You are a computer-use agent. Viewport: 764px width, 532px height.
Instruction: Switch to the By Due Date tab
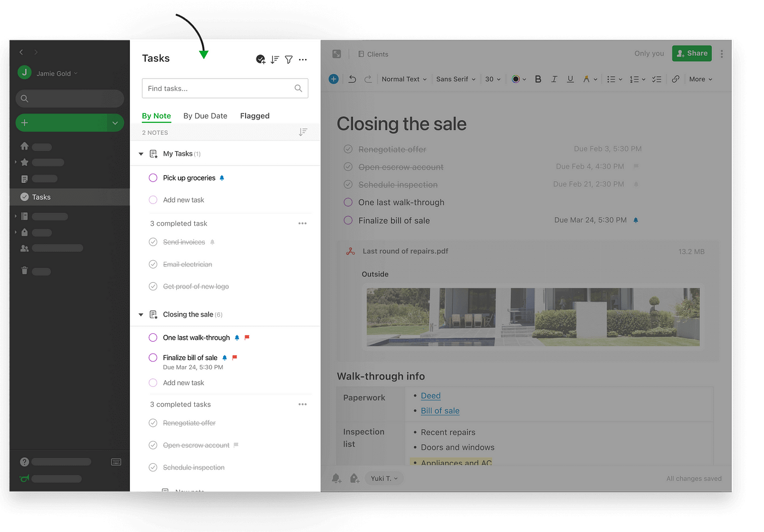(x=205, y=116)
